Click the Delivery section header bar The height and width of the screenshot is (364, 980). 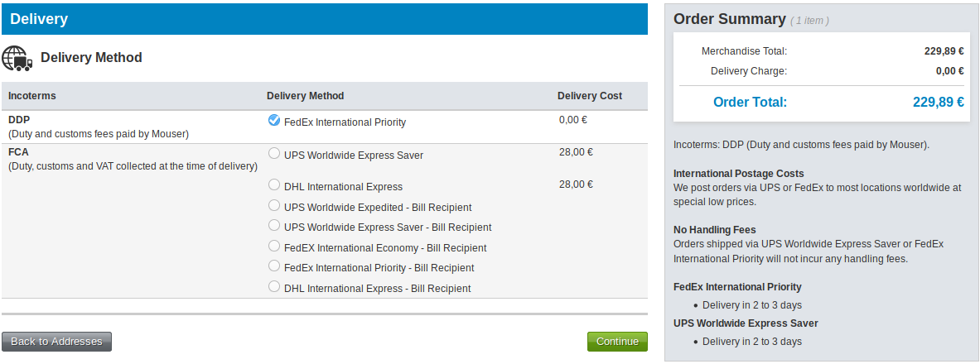tap(325, 19)
